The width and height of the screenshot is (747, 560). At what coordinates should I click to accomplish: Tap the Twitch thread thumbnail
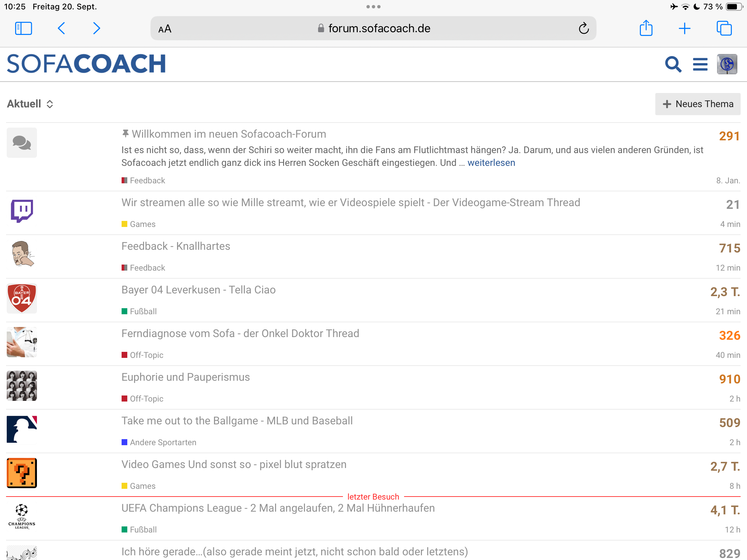coord(22,211)
